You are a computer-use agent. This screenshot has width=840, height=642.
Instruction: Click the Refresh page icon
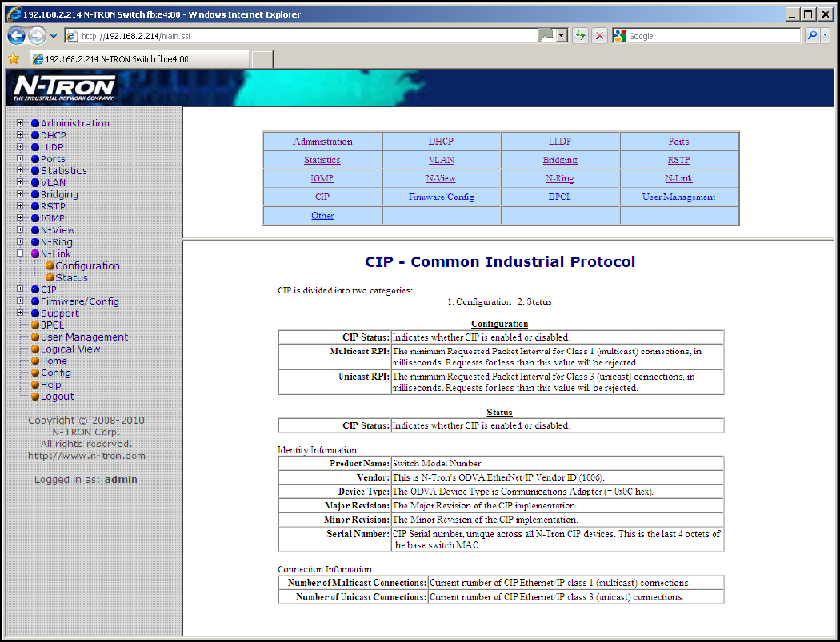(x=580, y=36)
